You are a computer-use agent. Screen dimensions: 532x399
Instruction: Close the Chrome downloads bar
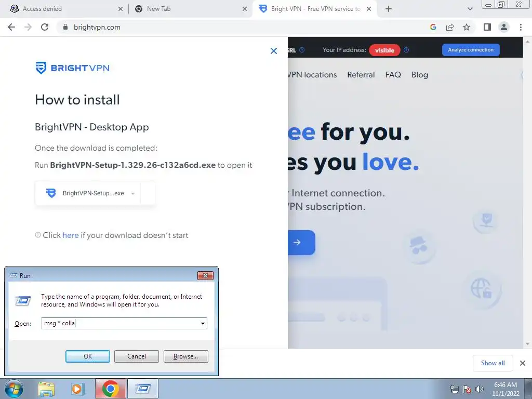pos(523,363)
